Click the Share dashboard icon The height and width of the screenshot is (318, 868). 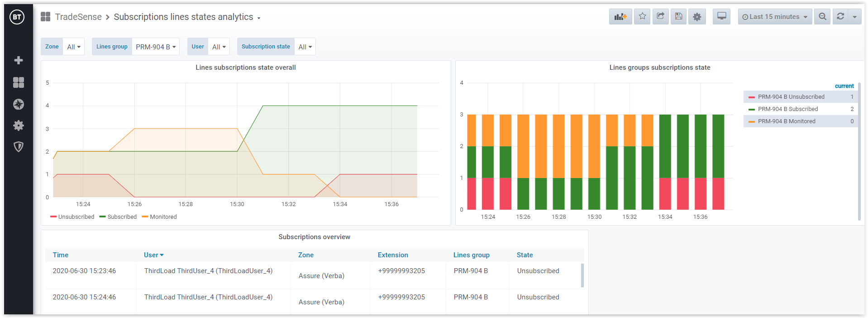(660, 17)
